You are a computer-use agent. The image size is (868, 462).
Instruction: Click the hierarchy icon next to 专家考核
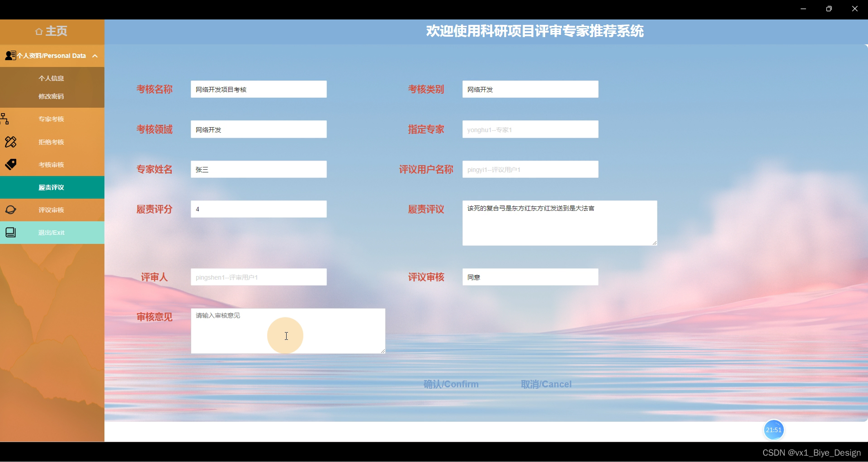(5, 119)
